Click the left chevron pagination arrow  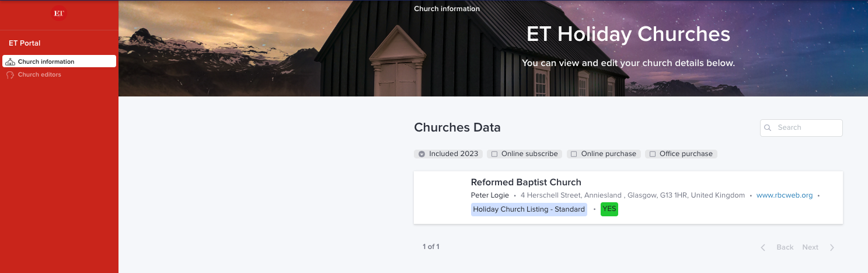click(763, 247)
